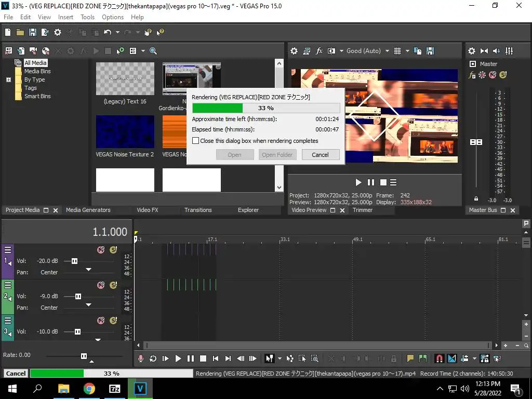The height and width of the screenshot is (399, 532).
Task: Switch to Media Generators tab
Action: tap(88, 210)
